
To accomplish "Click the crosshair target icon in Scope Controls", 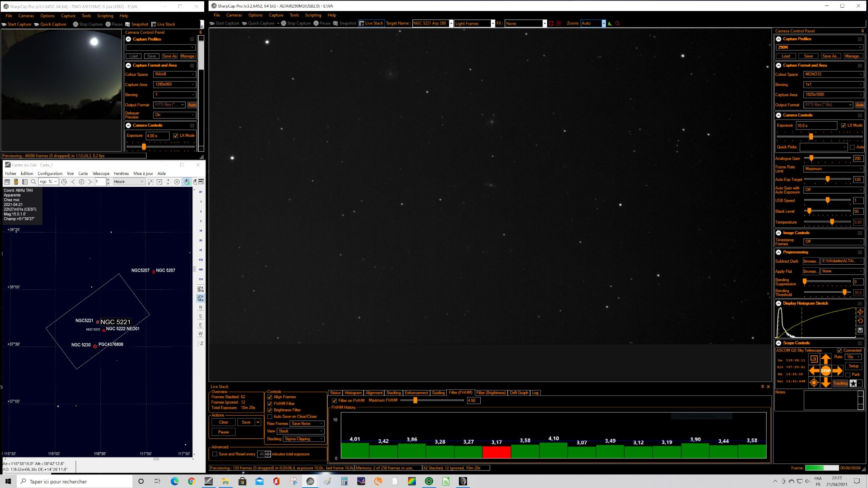I will 814,383.
